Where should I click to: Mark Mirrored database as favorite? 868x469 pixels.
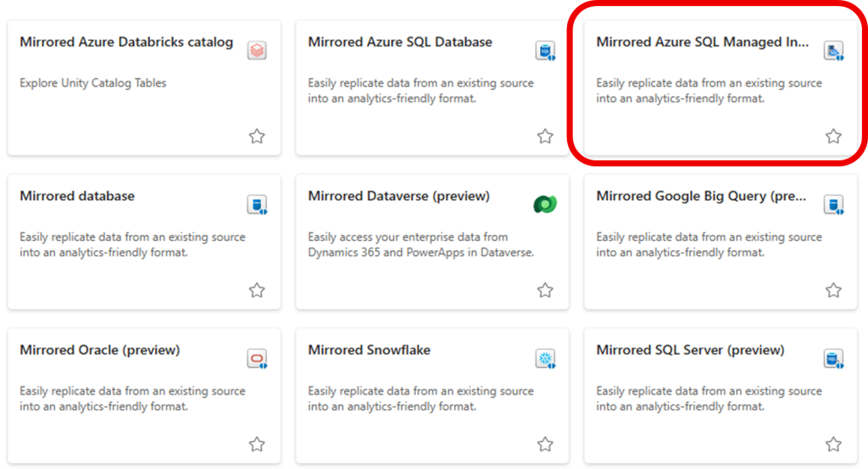tap(257, 290)
